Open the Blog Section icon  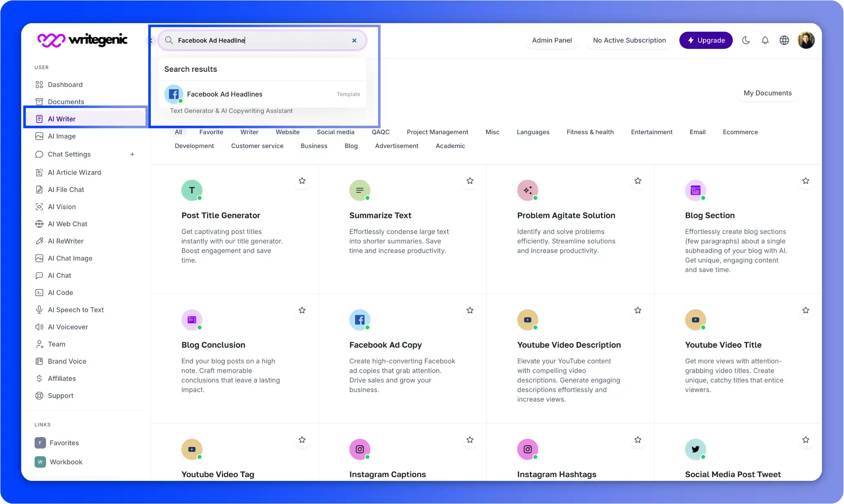pos(696,190)
